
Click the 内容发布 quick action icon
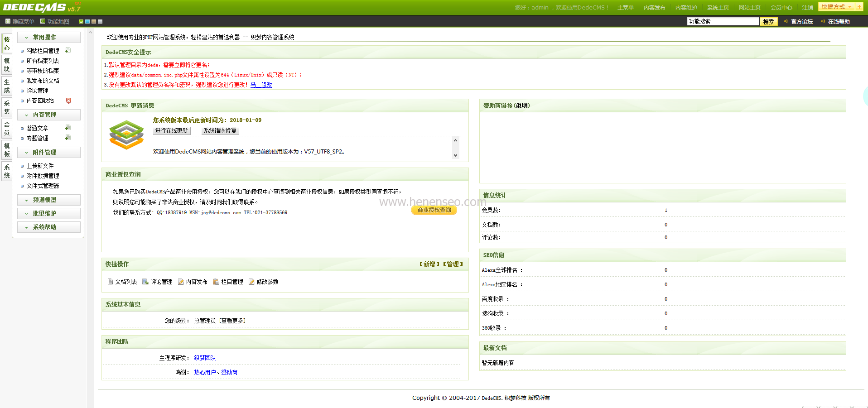181,282
